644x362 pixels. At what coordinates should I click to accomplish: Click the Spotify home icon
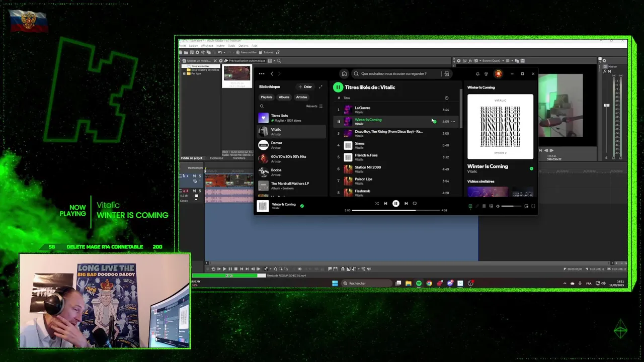coord(344,74)
